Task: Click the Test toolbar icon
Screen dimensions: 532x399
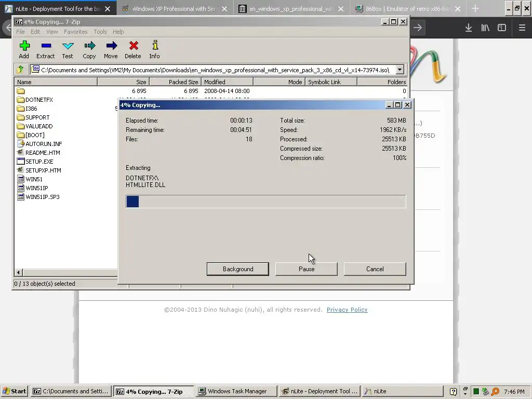Action: 68,46
